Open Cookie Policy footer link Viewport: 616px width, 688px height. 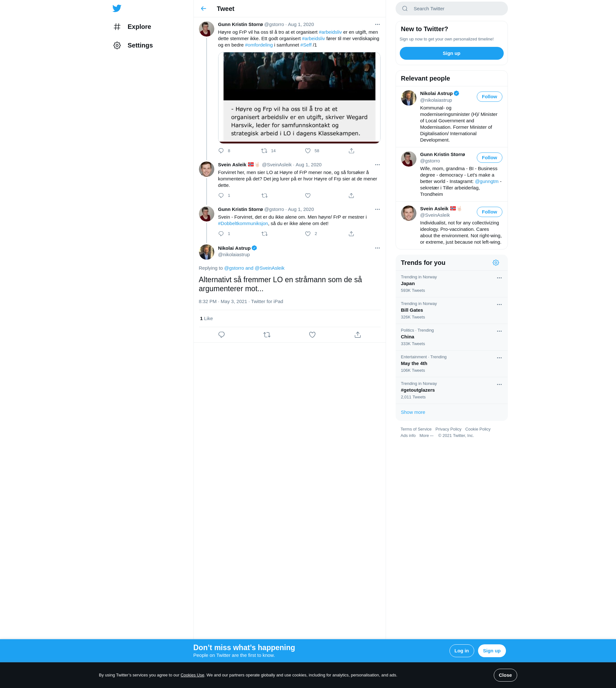[x=478, y=429]
